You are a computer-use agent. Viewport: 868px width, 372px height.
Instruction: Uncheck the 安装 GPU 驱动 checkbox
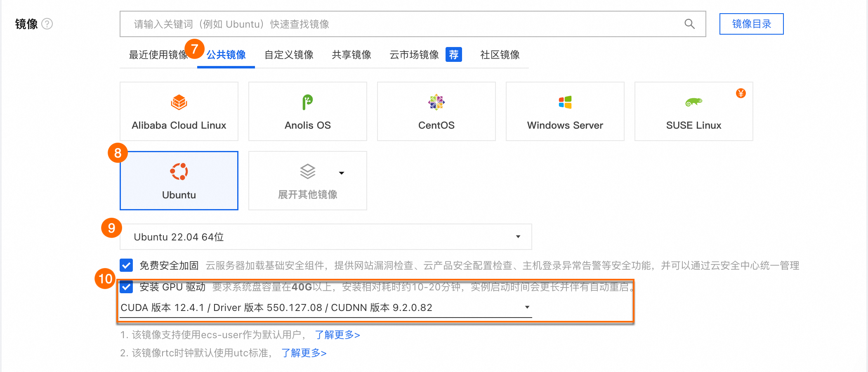[x=126, y=287]
